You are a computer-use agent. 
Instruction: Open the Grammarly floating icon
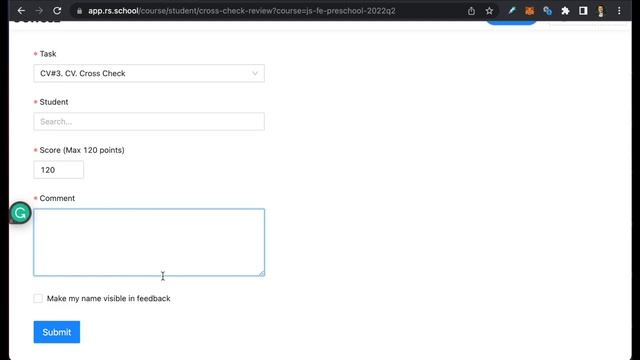point(20,213)
